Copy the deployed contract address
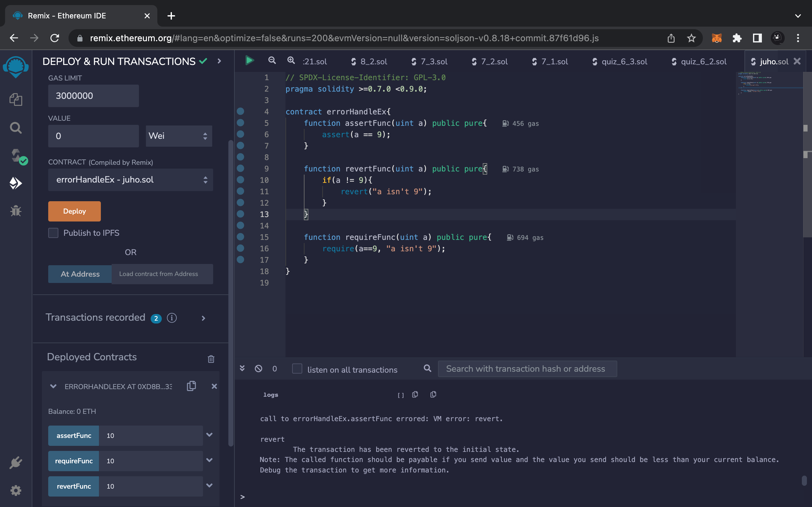The width and height of the screenshot is (812, 507). 191,386
